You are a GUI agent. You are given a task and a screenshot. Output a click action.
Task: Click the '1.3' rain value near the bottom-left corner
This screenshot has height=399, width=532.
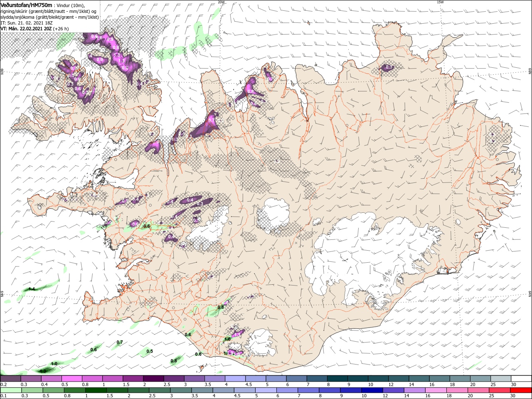[x=43, y=371]
